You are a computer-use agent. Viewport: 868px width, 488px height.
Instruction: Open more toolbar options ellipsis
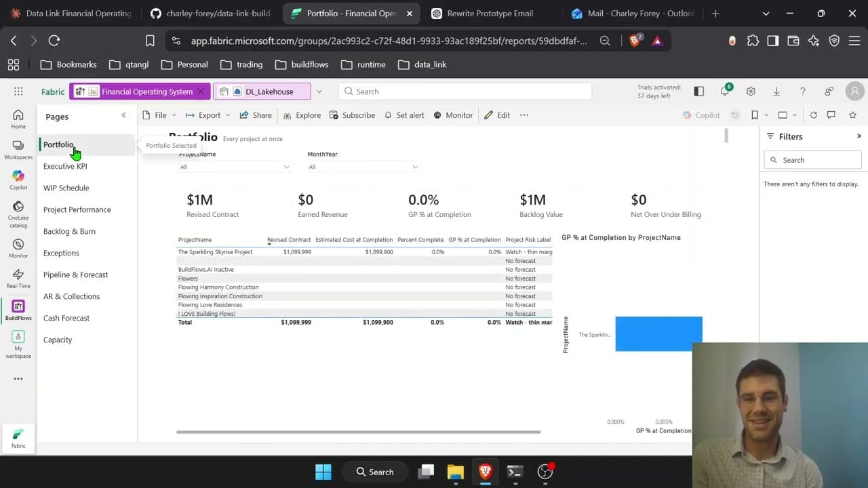tap(524, 115)
